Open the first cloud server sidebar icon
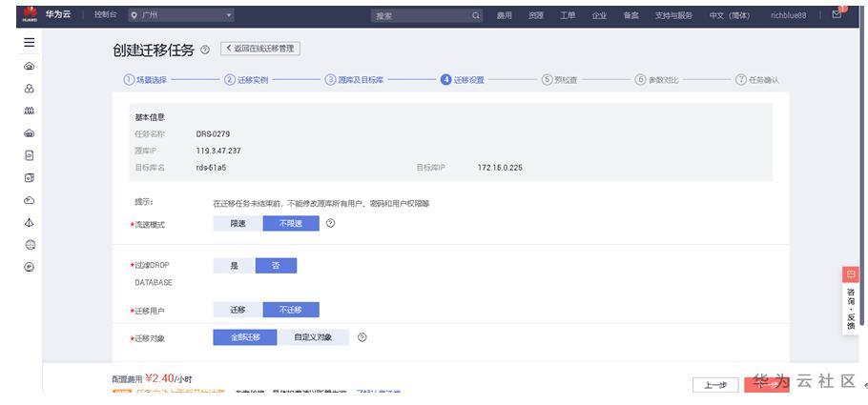This screenshot has height=405, width=868. pyautogui.click(x=30, y=67)
